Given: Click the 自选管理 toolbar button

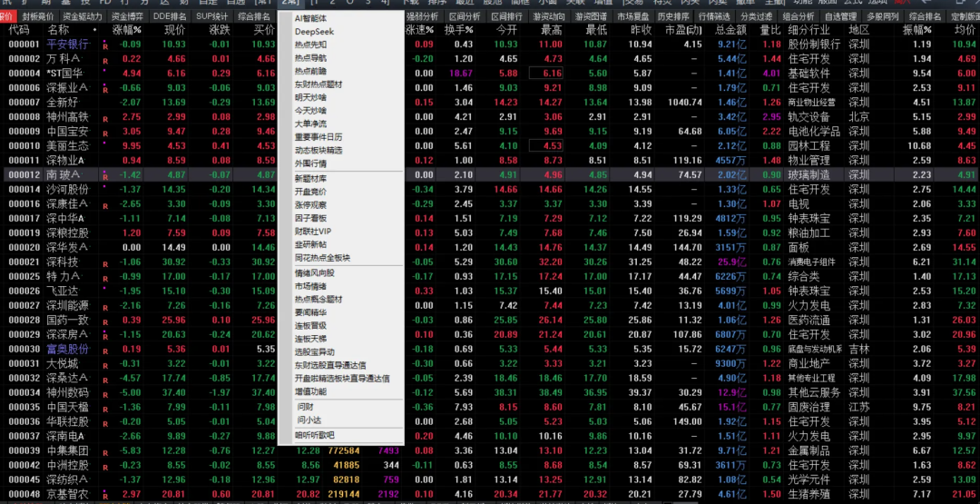Looking at the screenshot, I should pyautogui.click(x=841, y=16).
